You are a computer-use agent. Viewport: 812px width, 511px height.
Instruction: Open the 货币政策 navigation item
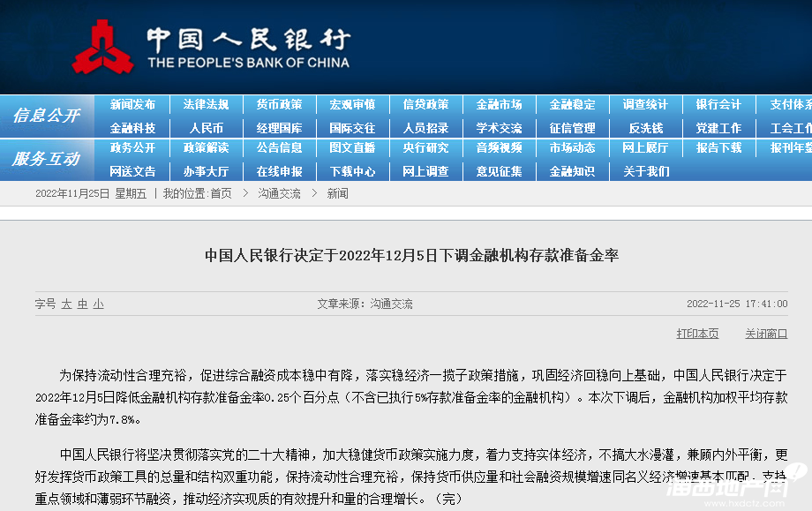(x=280, y=104)
